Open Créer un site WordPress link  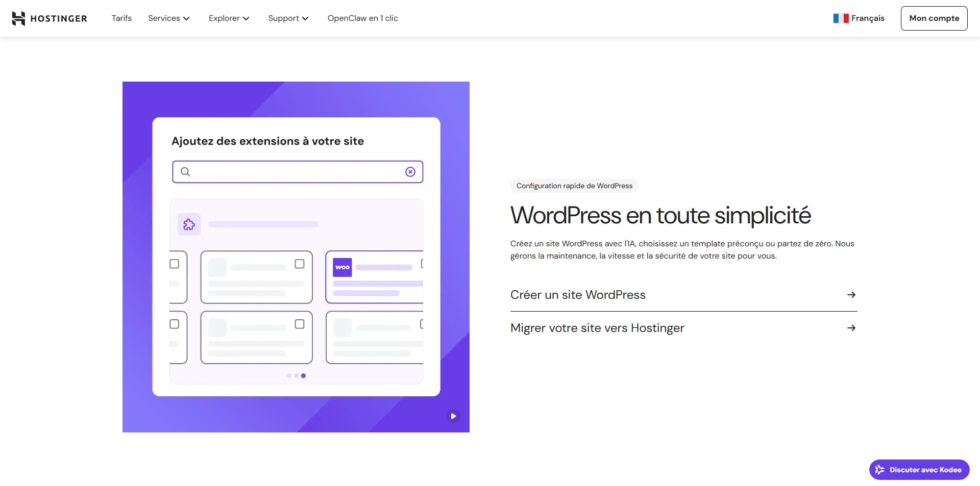click(x=684, y=295)
